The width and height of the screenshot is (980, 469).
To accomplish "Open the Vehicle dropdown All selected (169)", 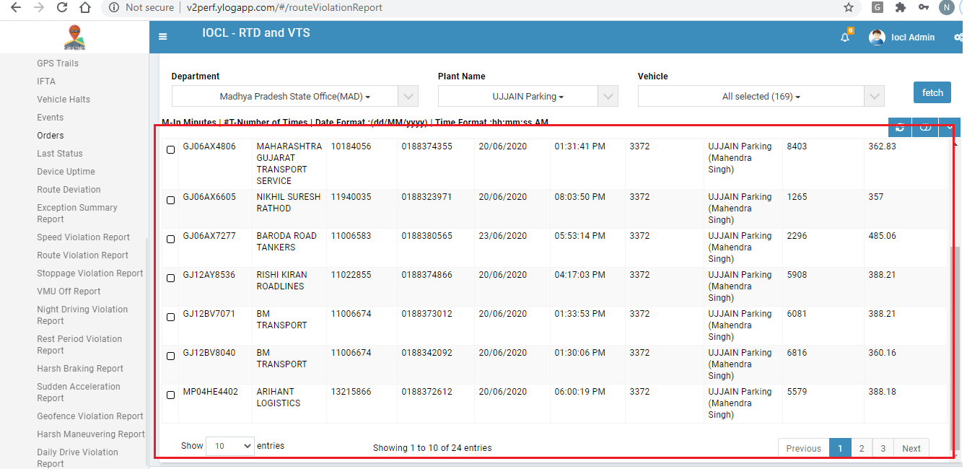I will coord(751,96).
